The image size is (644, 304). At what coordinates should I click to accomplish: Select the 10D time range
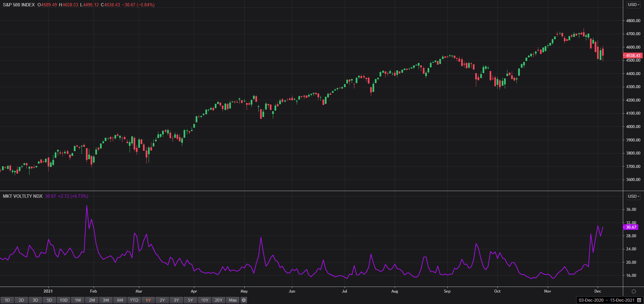[63, 300]
